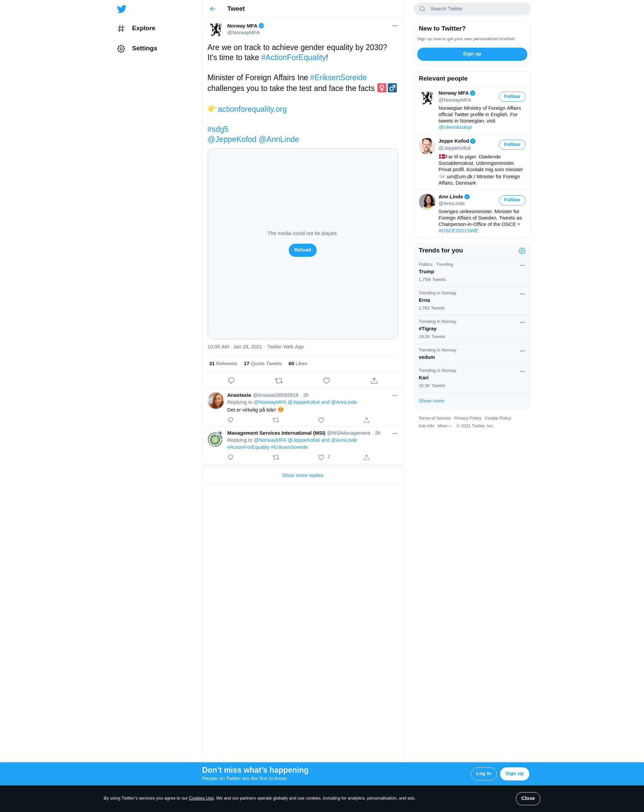
Task: Expand Show more replies
Action: (x=303, y=475)
